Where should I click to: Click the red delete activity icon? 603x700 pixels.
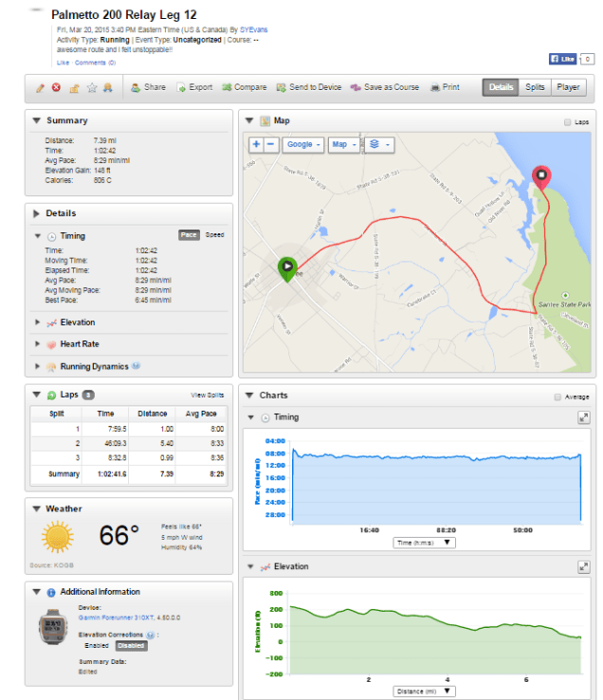point(56,88)
